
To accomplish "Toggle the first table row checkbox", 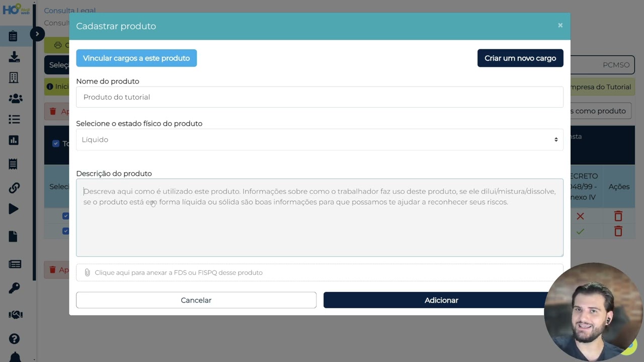I will click(65, 216).
